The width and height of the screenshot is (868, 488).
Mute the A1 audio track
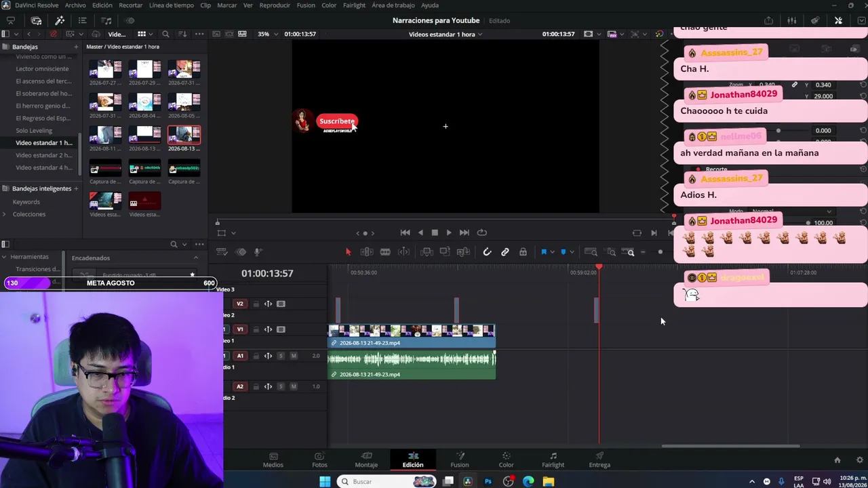point(294,356)
